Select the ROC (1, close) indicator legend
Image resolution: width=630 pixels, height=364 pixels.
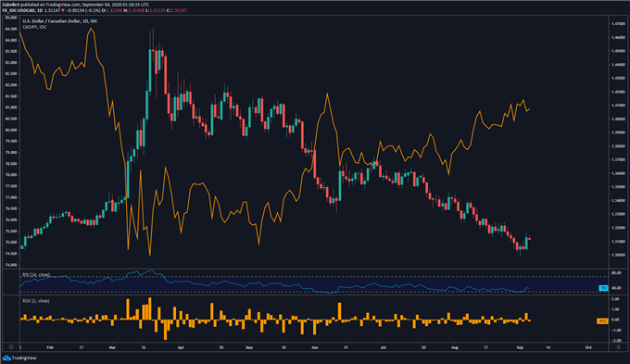click(36, 300)
